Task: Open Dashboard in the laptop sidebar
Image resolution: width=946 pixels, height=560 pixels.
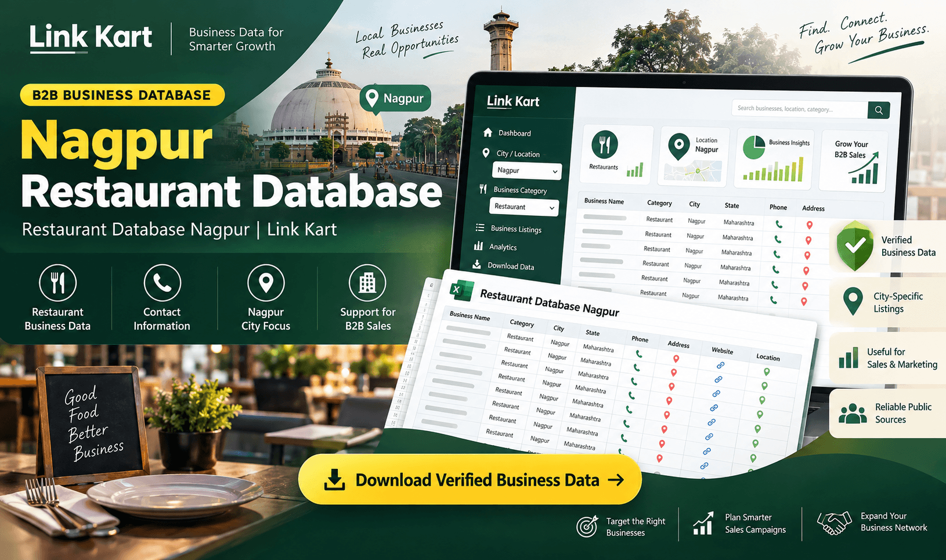Action: (x=507, y=133)
